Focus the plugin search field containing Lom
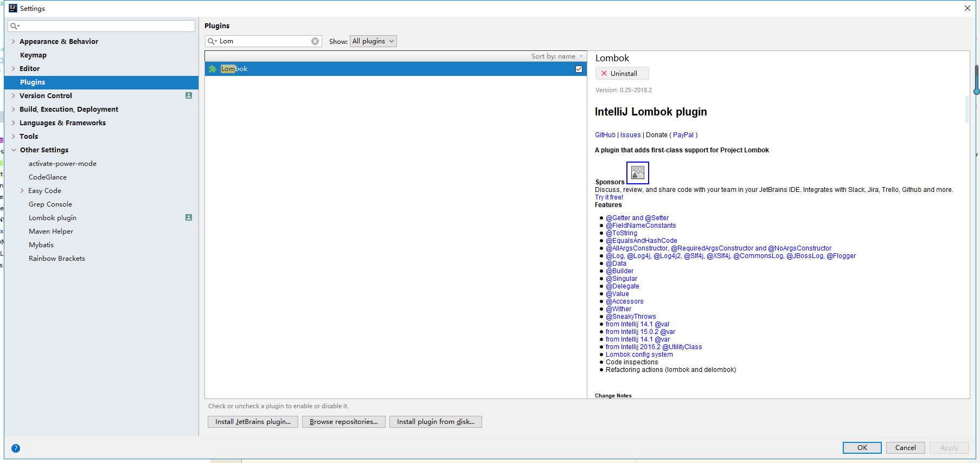 (264, 41)
